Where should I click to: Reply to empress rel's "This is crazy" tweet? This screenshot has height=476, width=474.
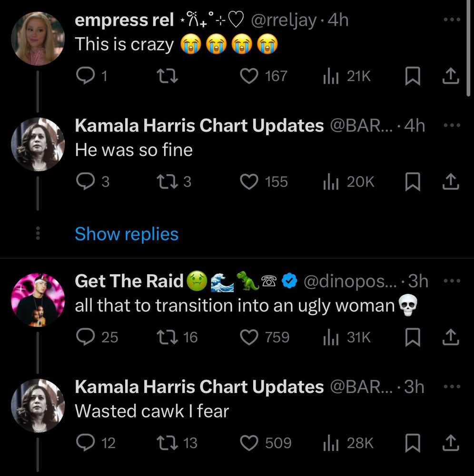point(87,75)
